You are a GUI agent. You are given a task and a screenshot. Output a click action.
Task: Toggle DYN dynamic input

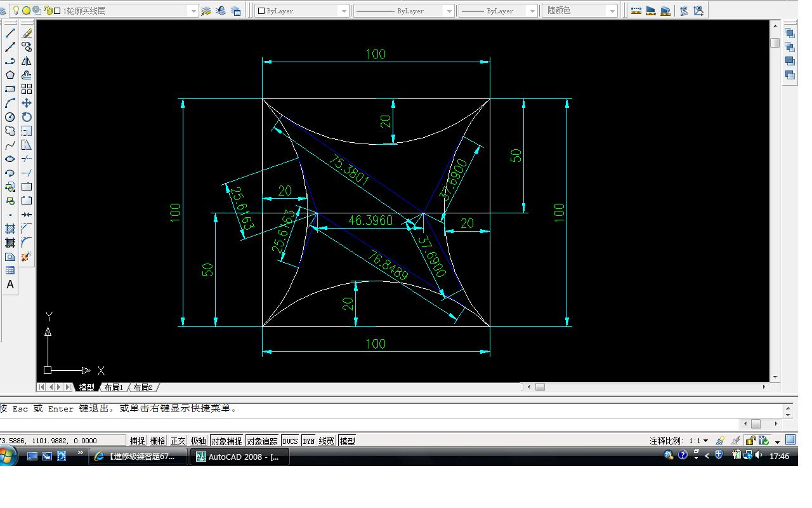[x=309, y=441]
